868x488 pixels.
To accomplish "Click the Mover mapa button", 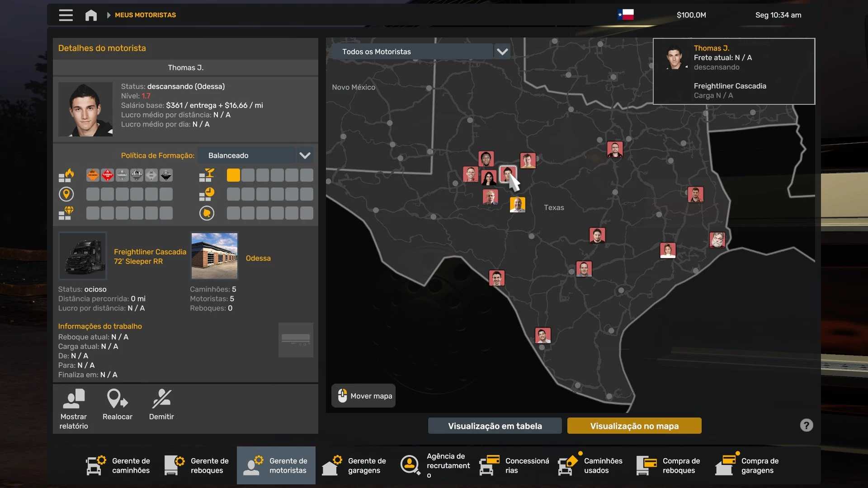I will (x=363, y=396).
